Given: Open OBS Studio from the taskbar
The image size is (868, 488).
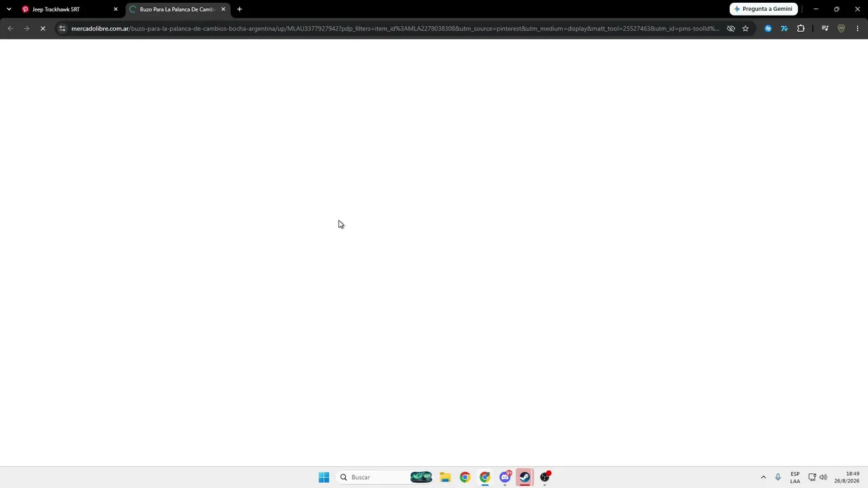Looking at the screenshot, I should [545, 477].
